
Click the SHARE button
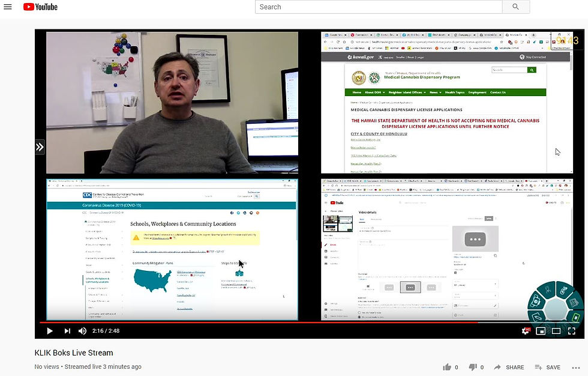click(509, 367)
